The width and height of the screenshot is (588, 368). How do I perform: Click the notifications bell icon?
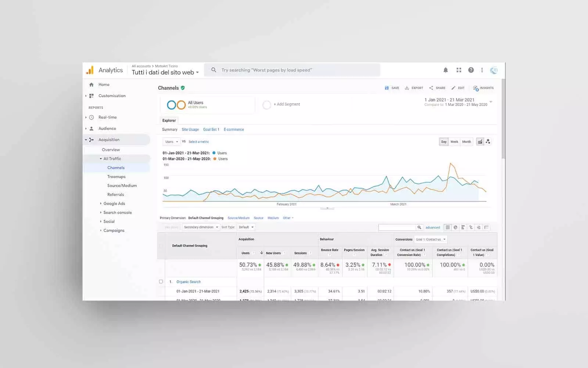(445, 70)
